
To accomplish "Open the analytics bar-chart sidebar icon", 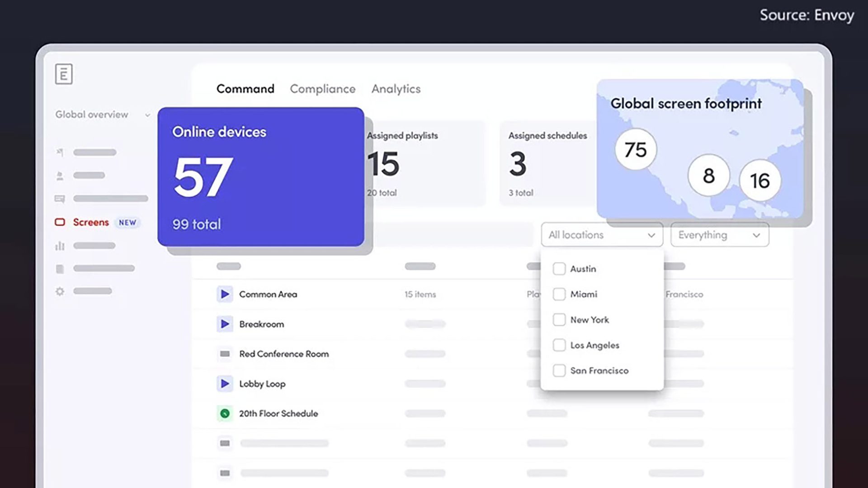I will (60, 246).
